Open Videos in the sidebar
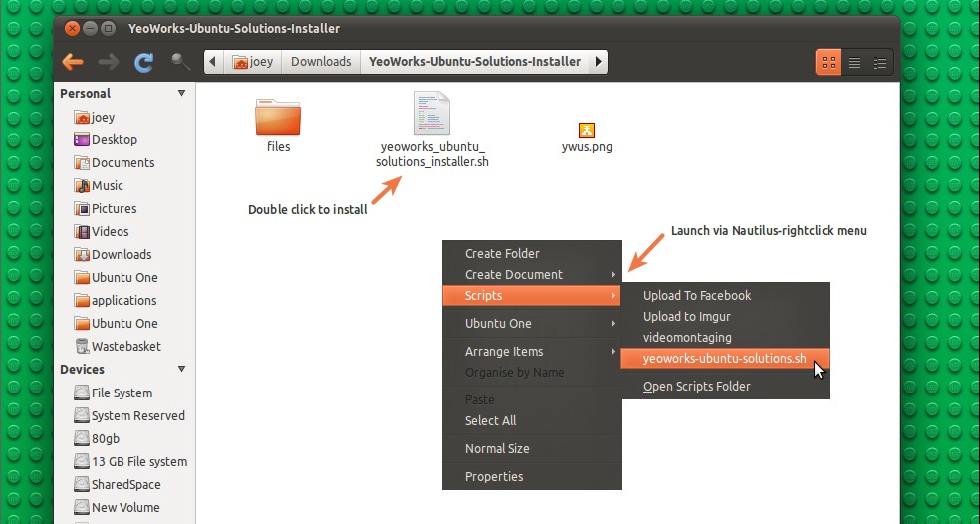 coord(102,231)
